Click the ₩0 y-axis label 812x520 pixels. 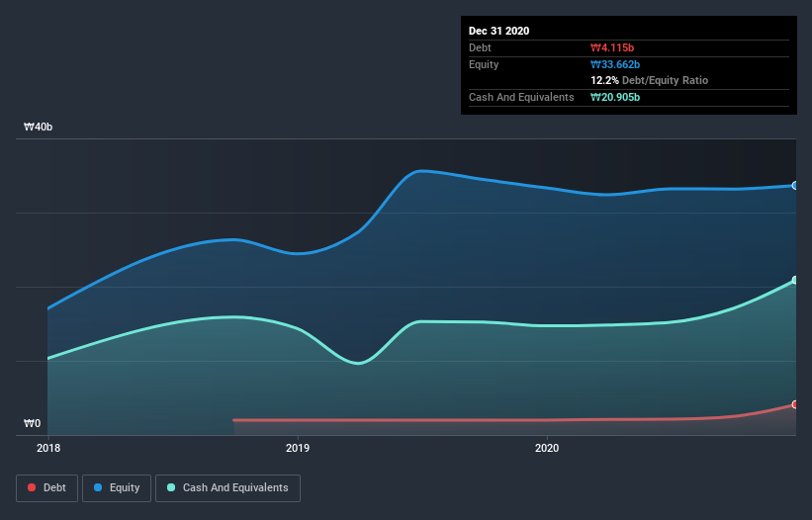(x=32, y=423)
